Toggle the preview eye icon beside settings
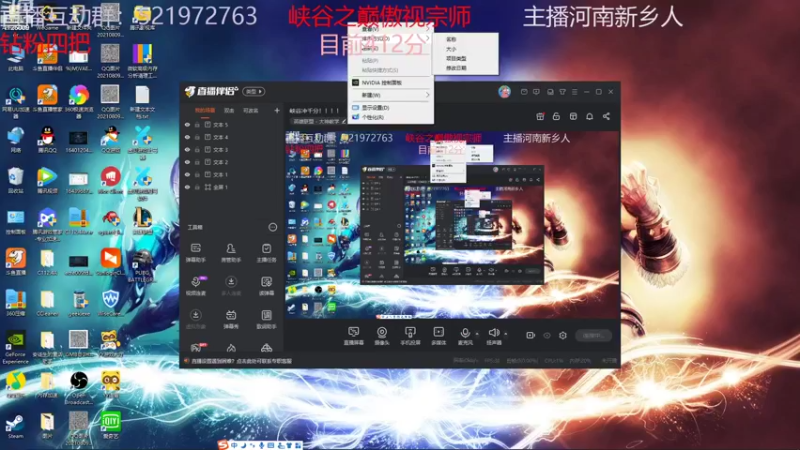800x450 pixels. 546,335
